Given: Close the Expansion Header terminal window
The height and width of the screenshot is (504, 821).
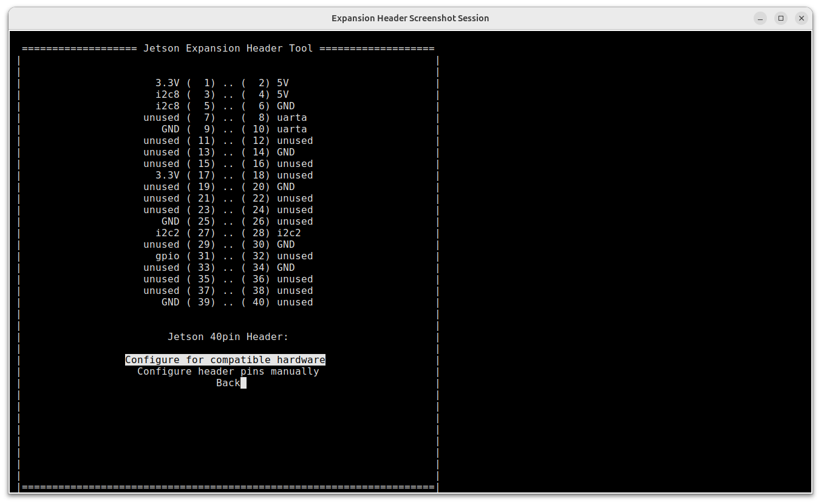Looking at the screenshot, I should [802, 18].
